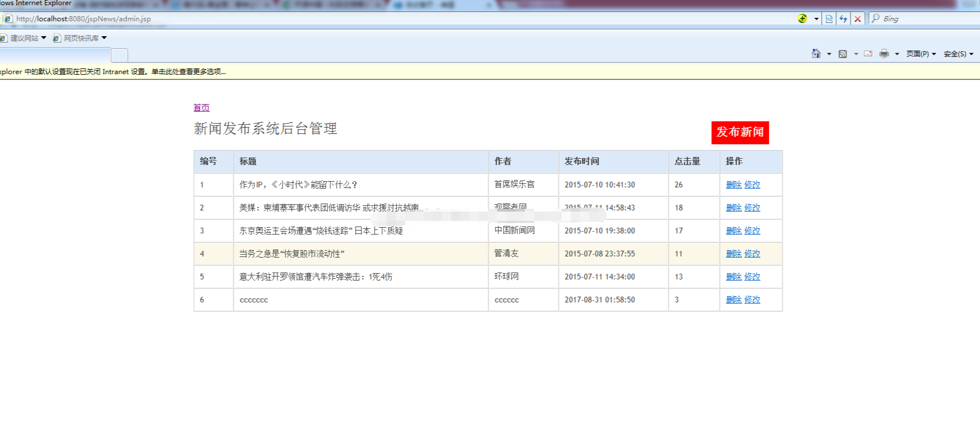The width and height of the screenshot is (980, 445).
Task: Click date 2015-07-11 14:34:00
Action: [600, 277]
